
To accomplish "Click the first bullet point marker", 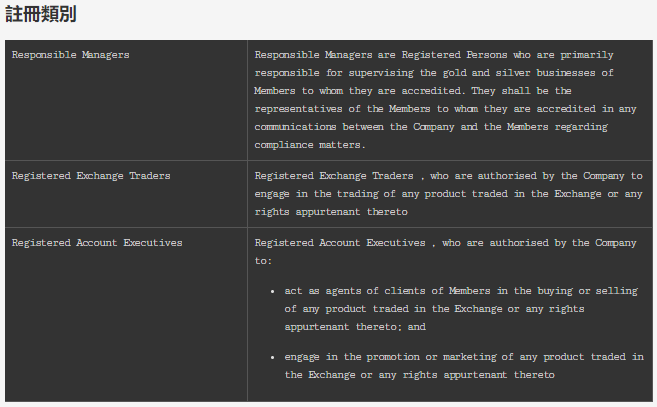I will click(x=273, y=291).
